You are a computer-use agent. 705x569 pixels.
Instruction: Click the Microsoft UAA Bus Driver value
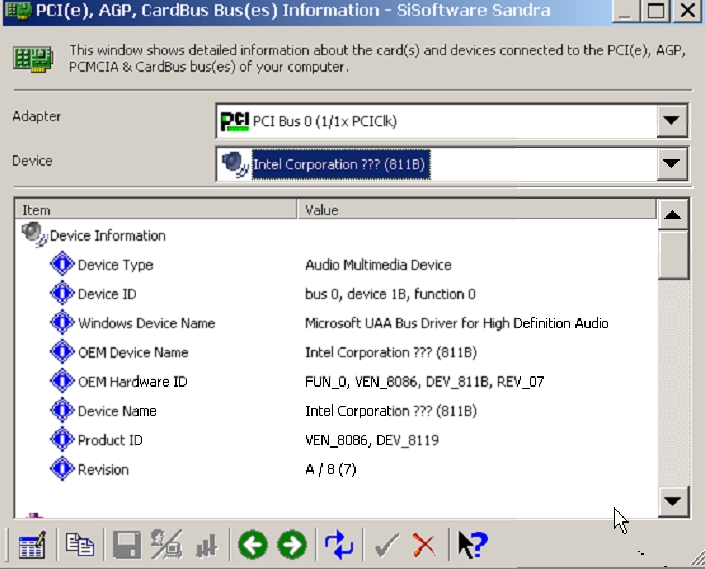[456, 323]
